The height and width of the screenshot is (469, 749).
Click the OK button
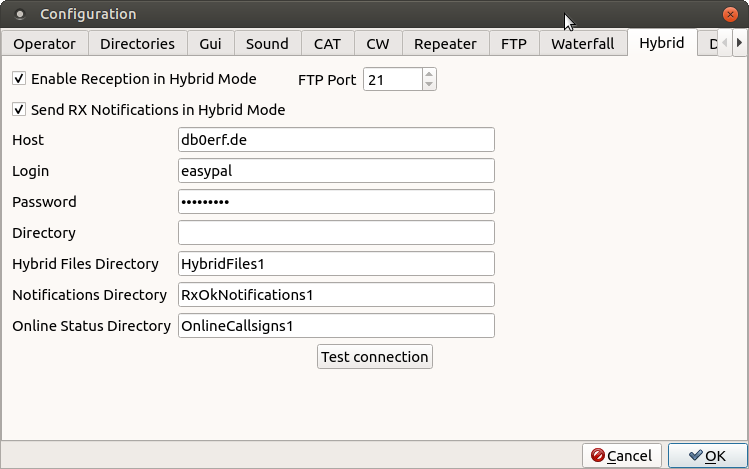coord(707,456)
